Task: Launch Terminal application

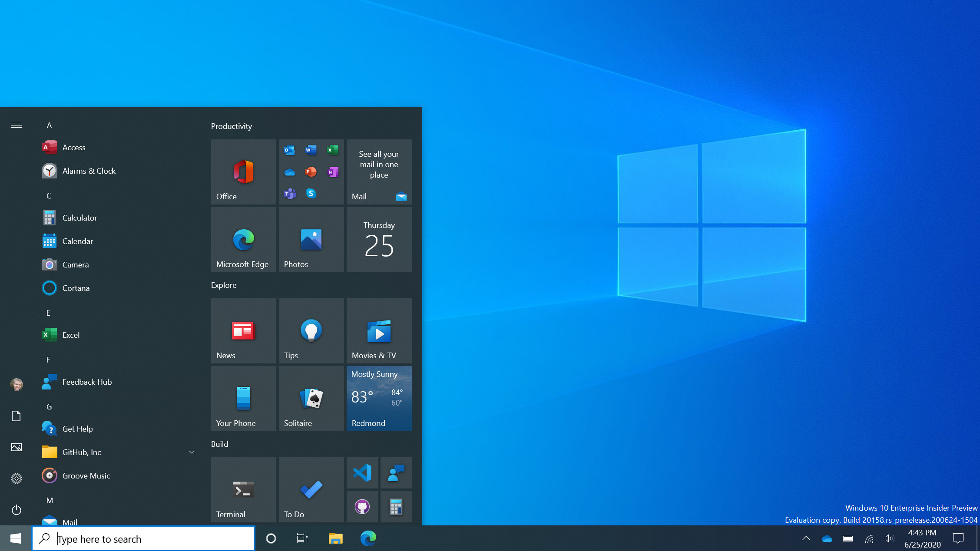Action: pos(243,490)
